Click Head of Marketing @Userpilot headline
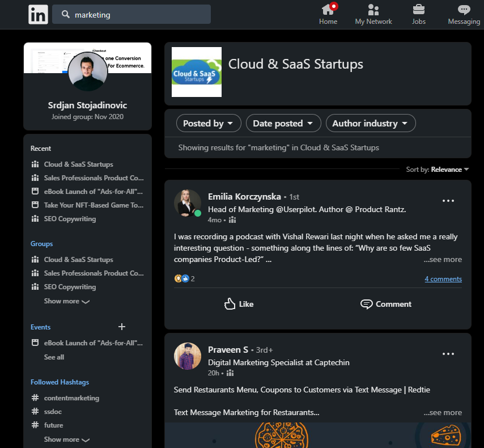The height and width of the screenshot is (448, 484). click(x=307, y=209)
